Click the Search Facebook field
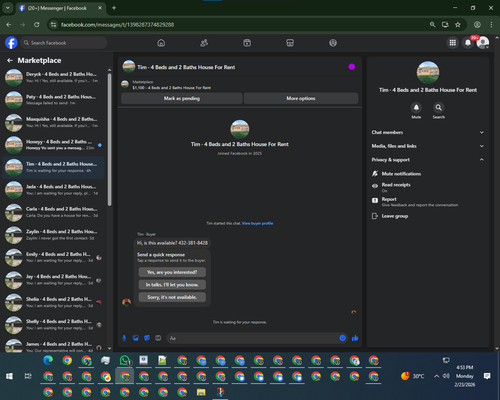The width and height of the screenshot is (500, 400). point(63,43)
